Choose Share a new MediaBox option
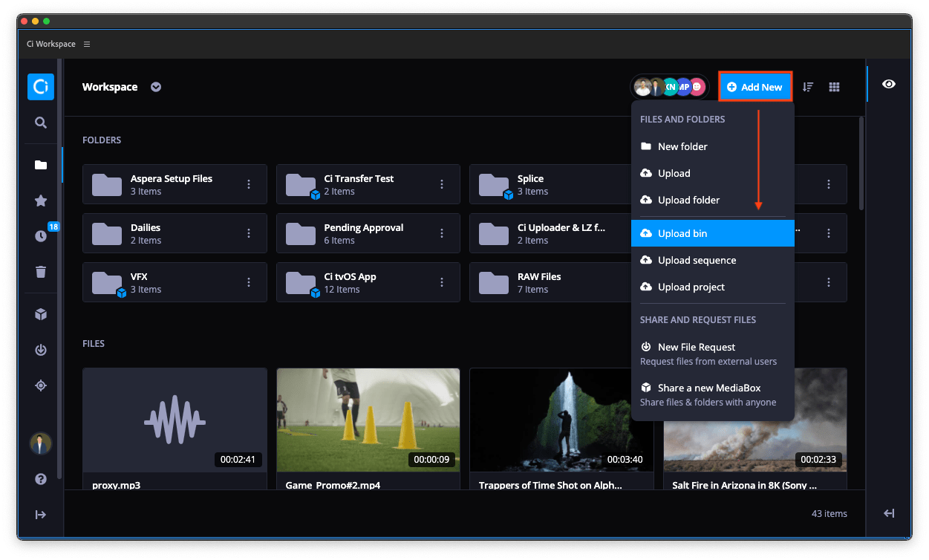The image size is (929, 560). click(x=710, y=388)
